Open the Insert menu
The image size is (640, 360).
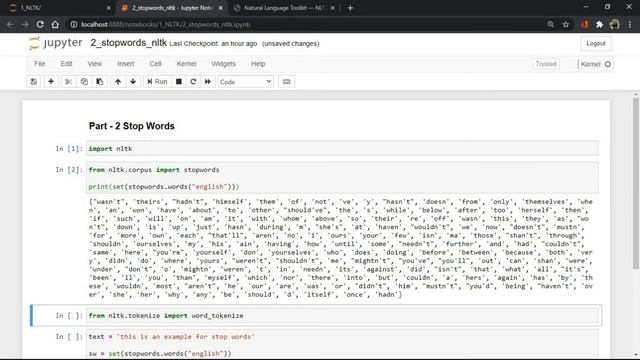pos(126,64)
